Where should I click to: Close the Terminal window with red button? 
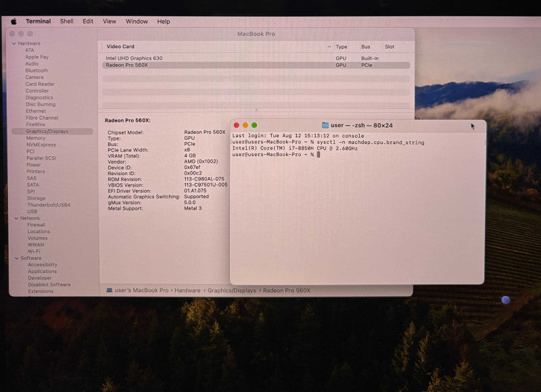(236, 125)
